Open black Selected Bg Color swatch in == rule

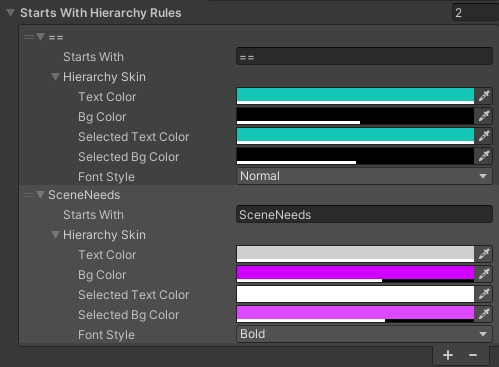pos(355,156)
